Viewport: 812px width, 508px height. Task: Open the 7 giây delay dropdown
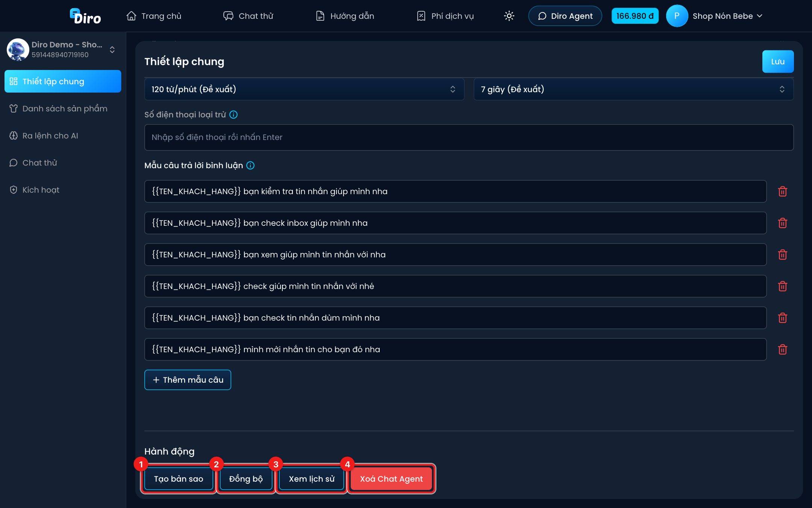coord(633,89)
